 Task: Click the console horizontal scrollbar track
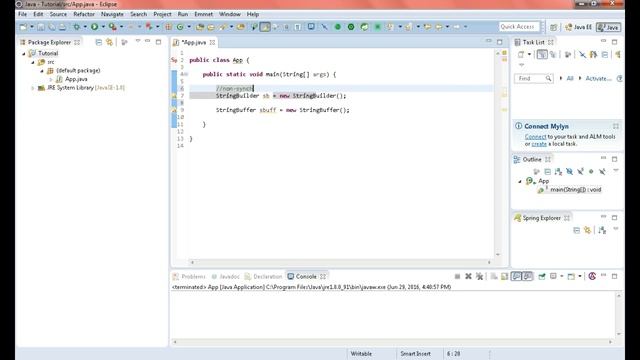[x=393, y=342]
